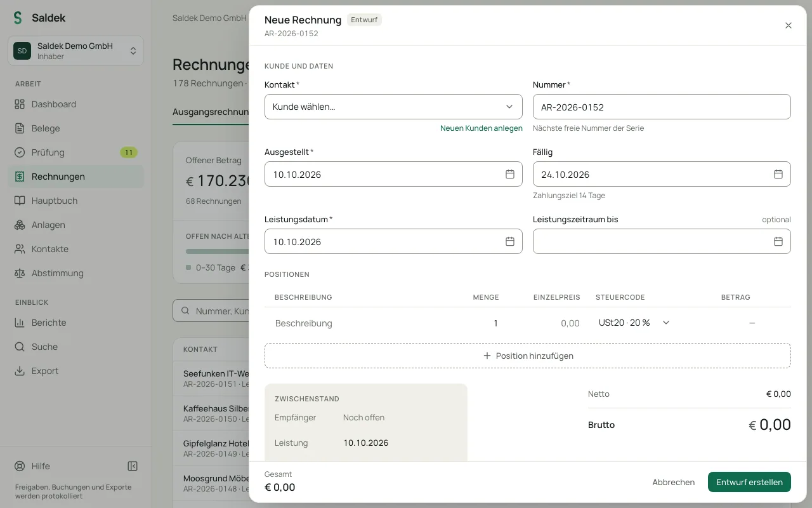Screen dimensions: 812x508
Task: Click the Anlagen assets icon
Action: point(20,225)
